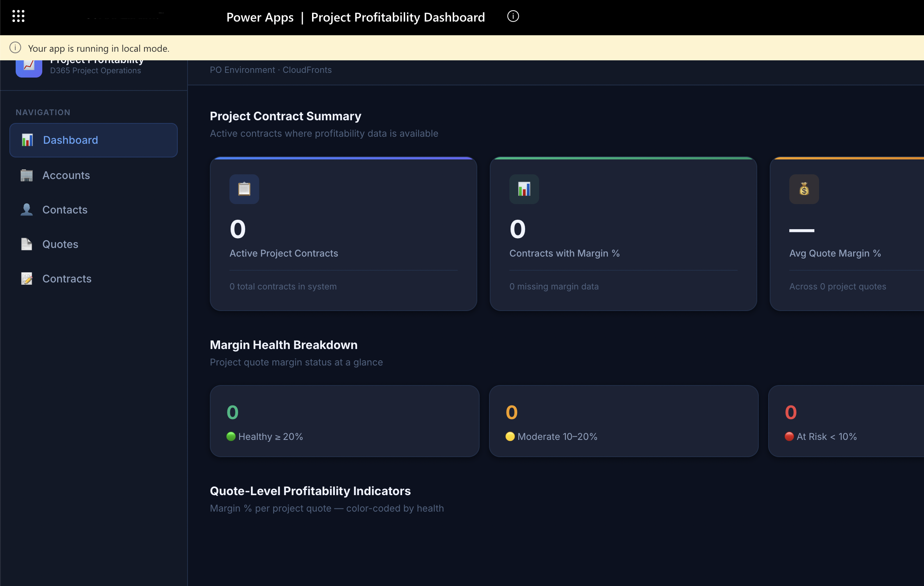Click green dot beside Healthy ≥ 20%
Viewport: 924px width, 586px height.
pos(231,436)
